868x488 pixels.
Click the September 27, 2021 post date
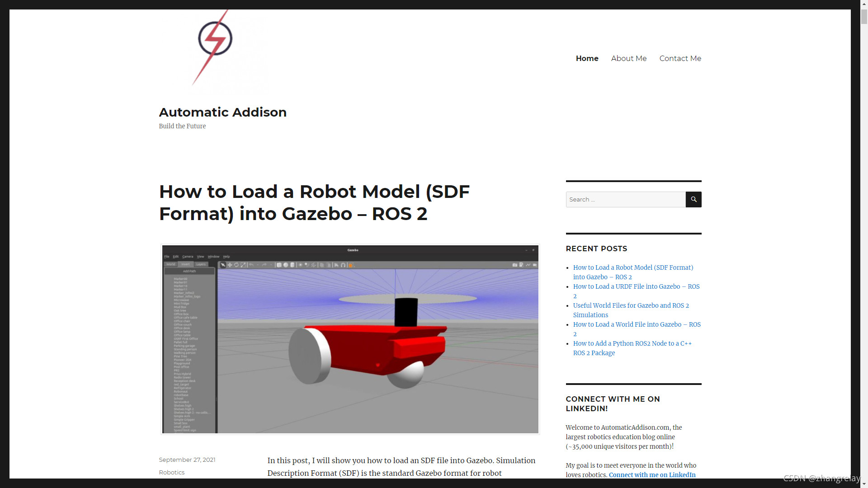pyautogui.click(x=187, y=460)
